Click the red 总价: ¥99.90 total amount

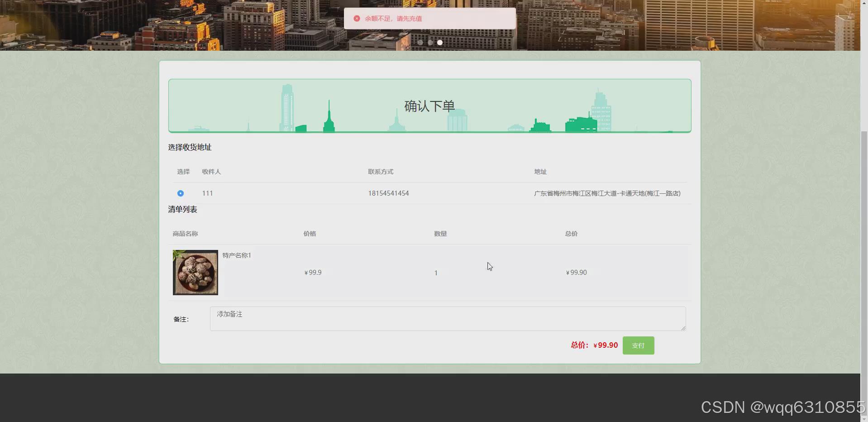click(594, 345)
